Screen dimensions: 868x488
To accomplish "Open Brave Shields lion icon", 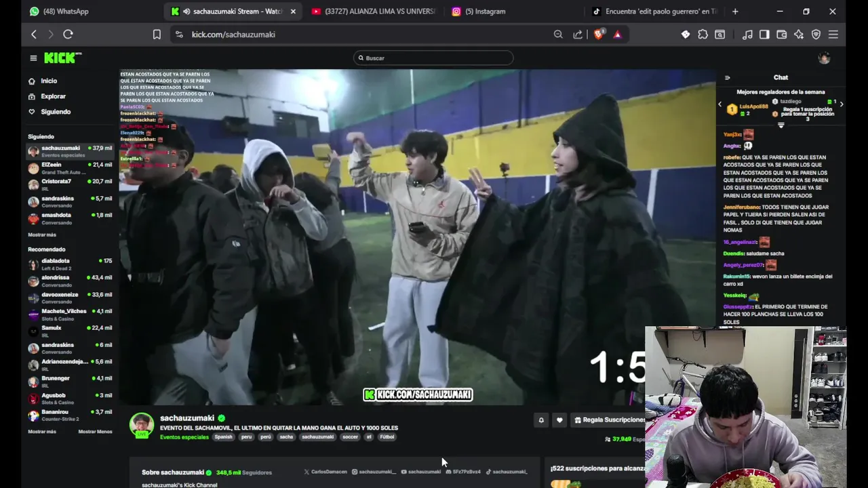I will [599, 34].
